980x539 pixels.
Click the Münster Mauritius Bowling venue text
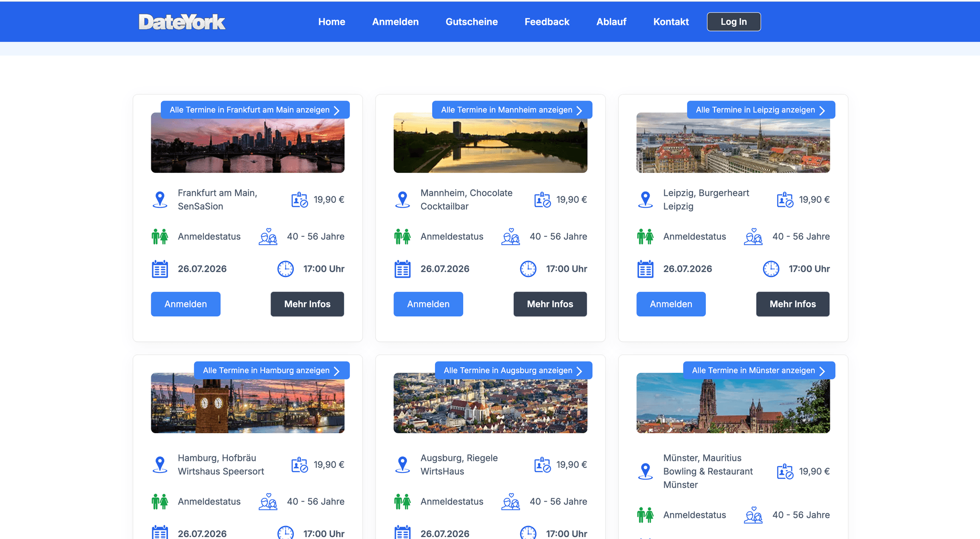pyautogui.click(x=708, y=472)
